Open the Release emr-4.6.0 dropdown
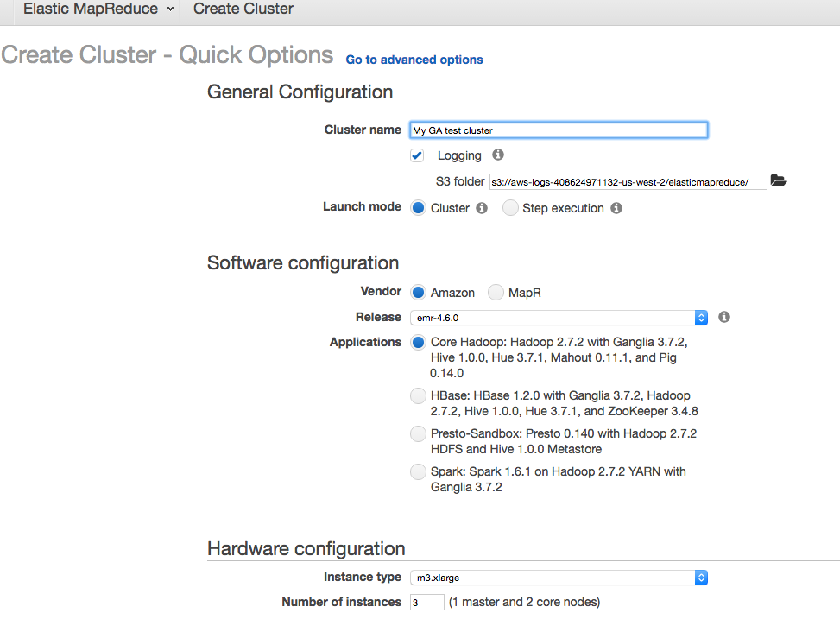840x632 pixels. (559, 318)
